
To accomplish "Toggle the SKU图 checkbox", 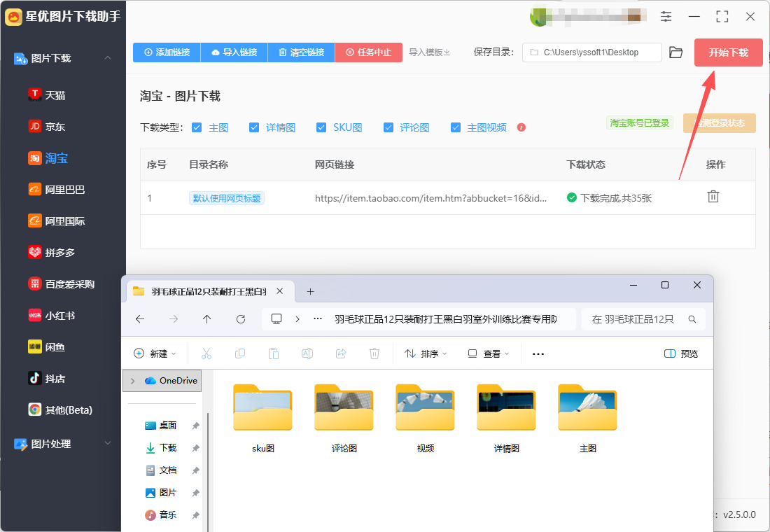I will (321, 127).
